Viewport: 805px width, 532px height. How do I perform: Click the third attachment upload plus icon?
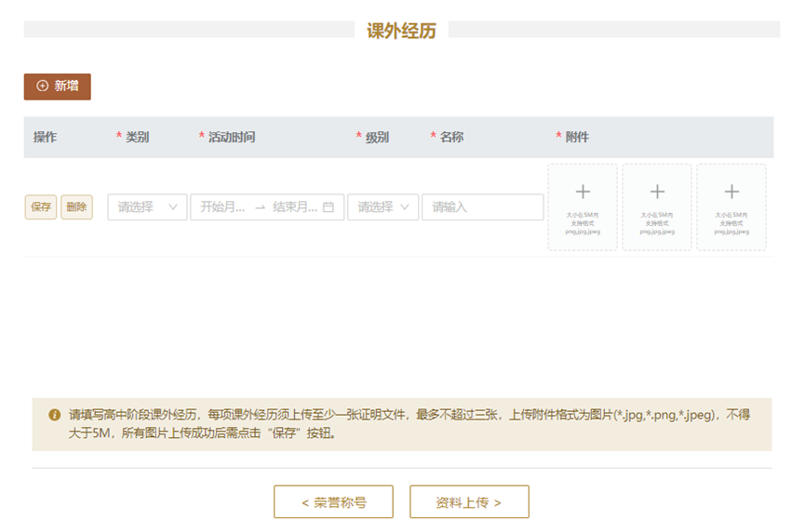[x=731, y=193]
